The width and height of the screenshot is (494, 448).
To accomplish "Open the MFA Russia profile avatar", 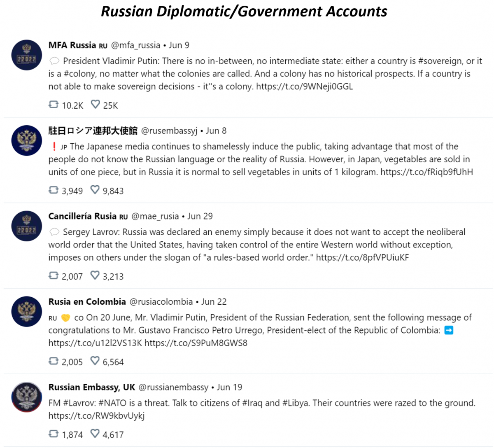I will tap(27, 55).
